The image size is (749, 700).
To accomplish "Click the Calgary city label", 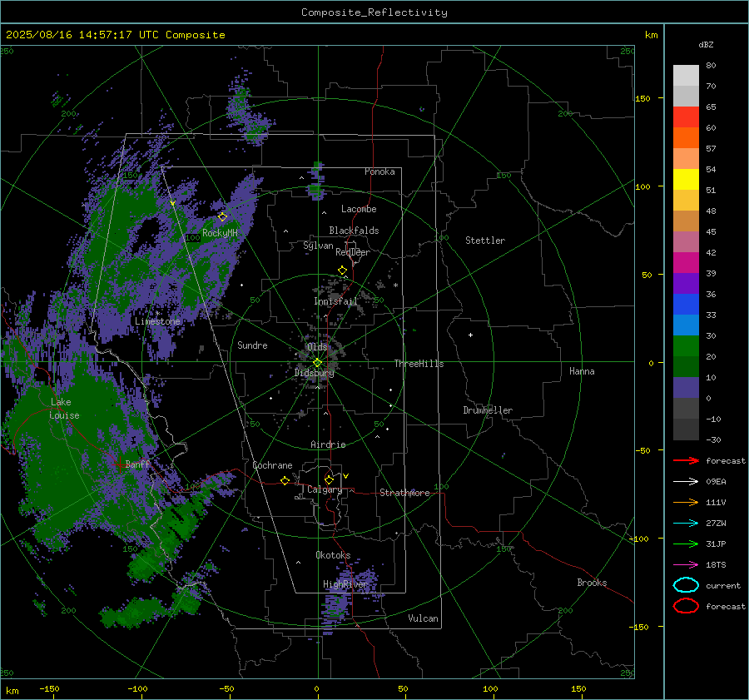I will coord(325,489).
